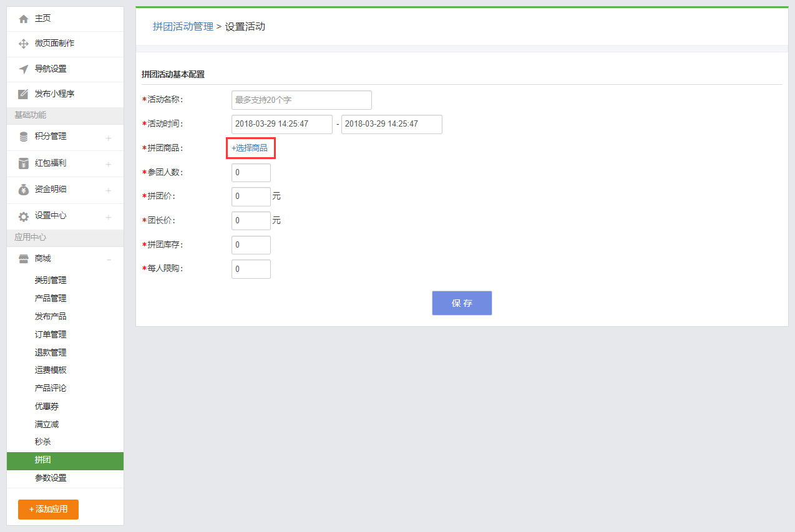Go back via 拼团活动管理 breadcrumb link
Screen dimensions: 795x532
tap(183, 27)
